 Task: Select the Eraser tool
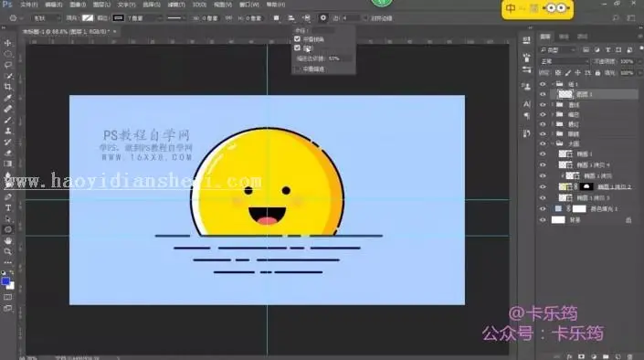[x=8, y=153]
